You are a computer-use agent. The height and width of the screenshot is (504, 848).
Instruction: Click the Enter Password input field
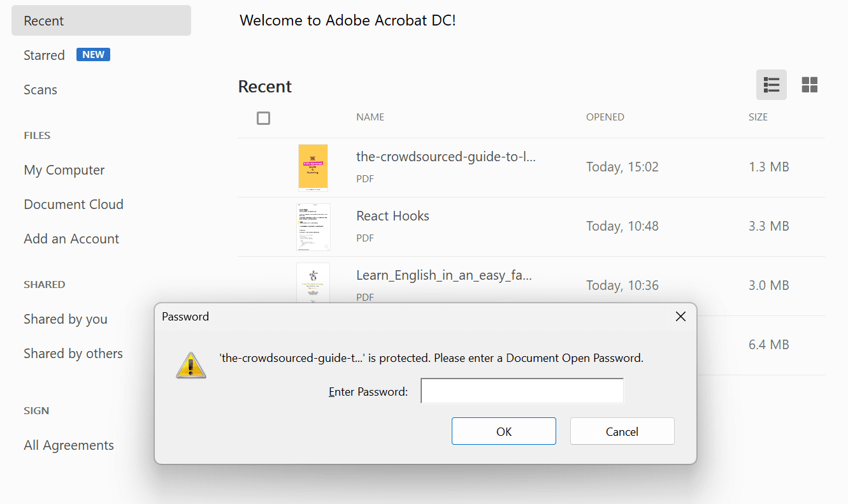[x=522, y=391]
